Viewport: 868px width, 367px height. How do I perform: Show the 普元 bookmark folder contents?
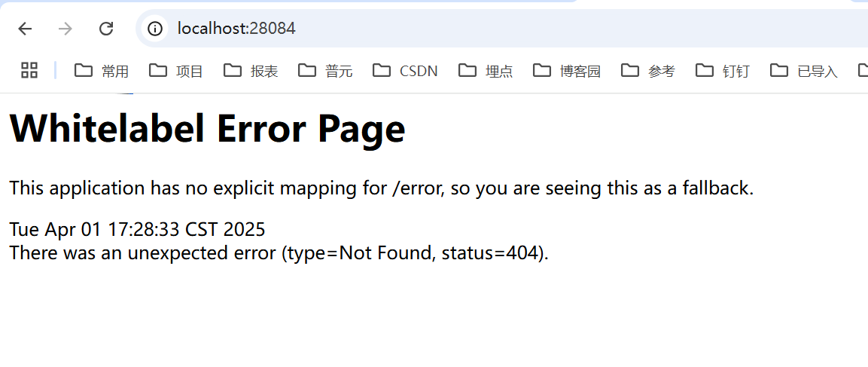click(325, 71)
